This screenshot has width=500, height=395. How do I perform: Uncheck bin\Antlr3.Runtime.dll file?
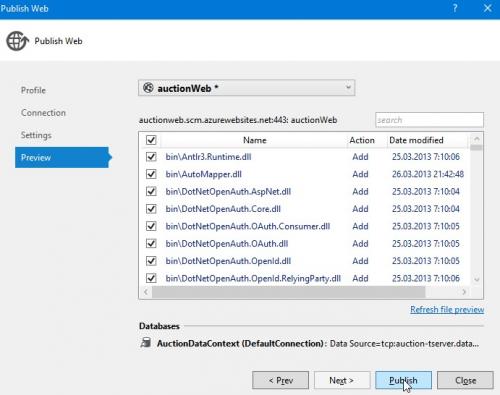click(151, 157)
